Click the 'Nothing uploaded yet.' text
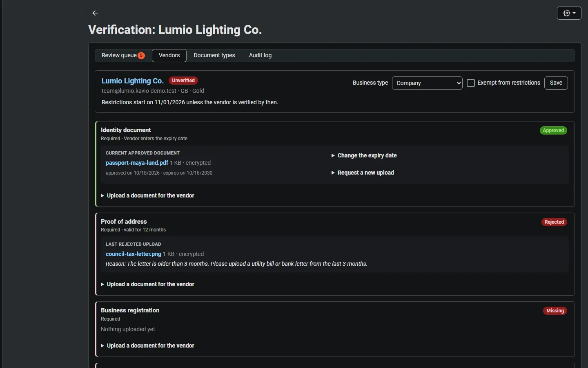This screenshot has width=588, height=368. (129, 329)
